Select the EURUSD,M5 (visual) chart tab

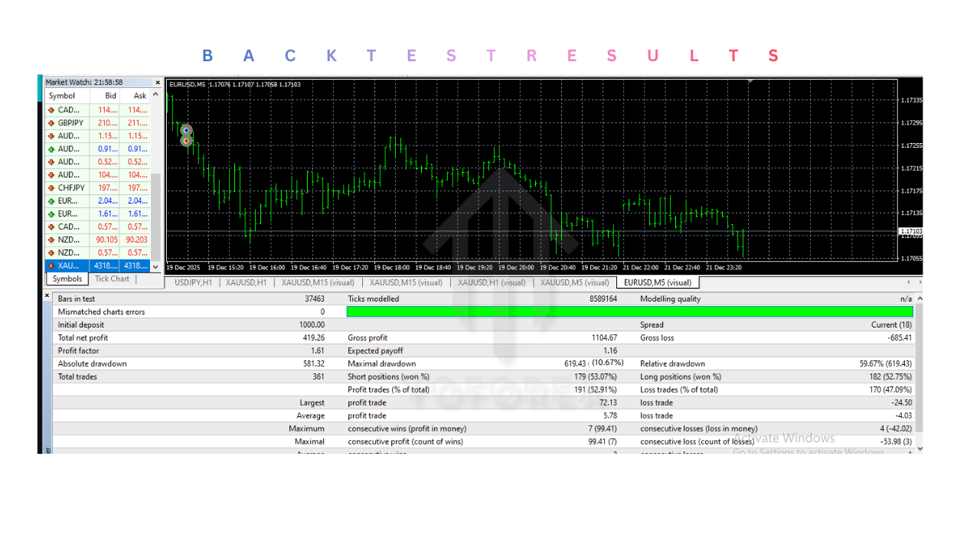point(658,282)
